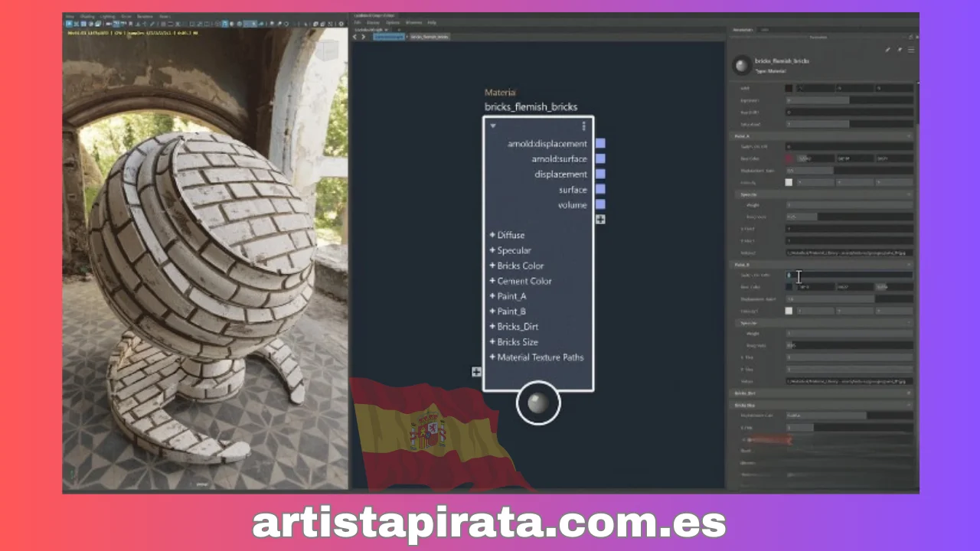980x551 pixels.
Task: Expand the Material Texture Paths group
Action: point(492,357)
